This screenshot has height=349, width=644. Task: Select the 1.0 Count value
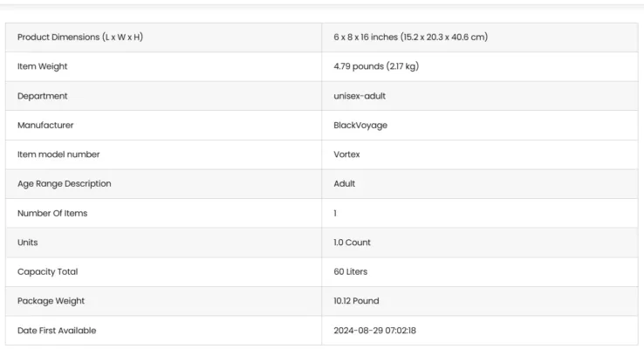coord(353,243)
